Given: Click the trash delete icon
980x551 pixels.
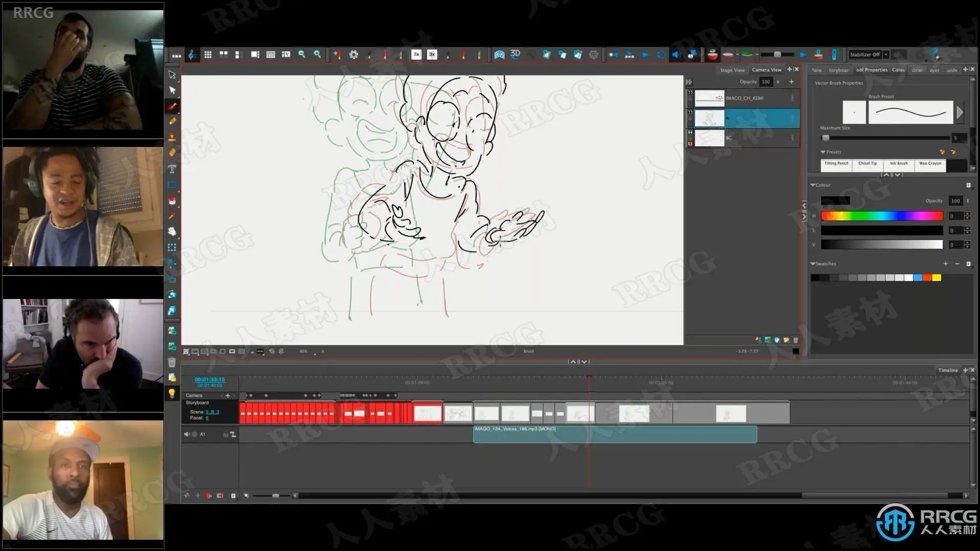Looking at the screenshot, I should click(x=172, y=362).
